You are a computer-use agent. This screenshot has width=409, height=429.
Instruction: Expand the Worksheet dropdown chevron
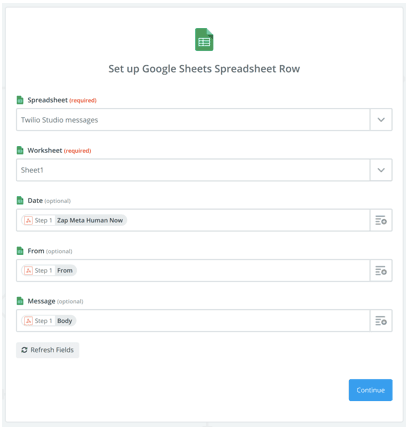381,170
